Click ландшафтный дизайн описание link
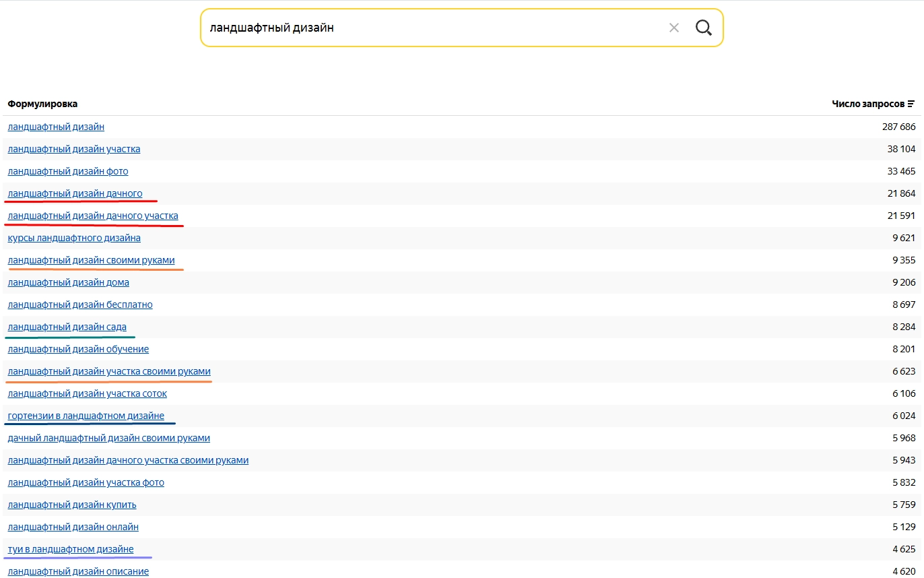Screen dimensions: 924x578 [x=78, y=571]
